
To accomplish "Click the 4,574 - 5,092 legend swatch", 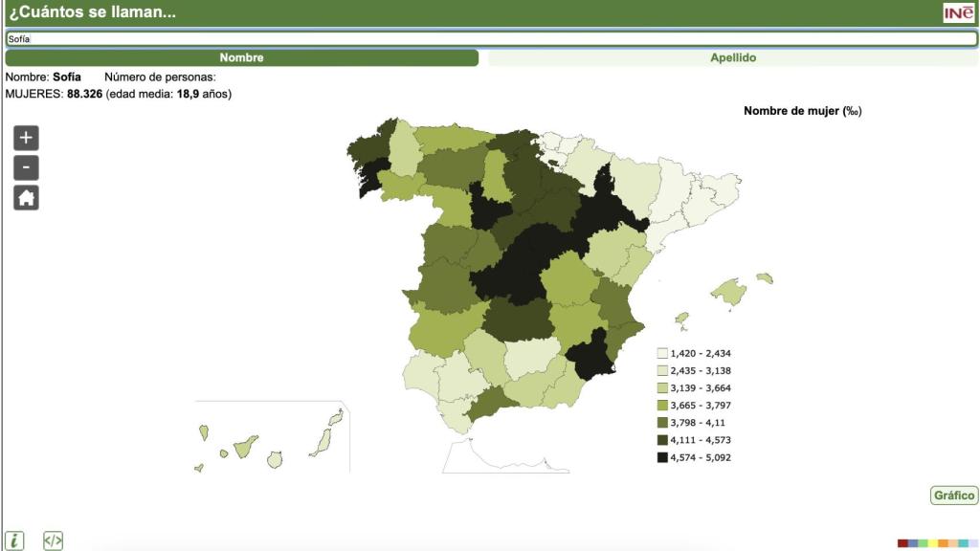I will [662, 457].
